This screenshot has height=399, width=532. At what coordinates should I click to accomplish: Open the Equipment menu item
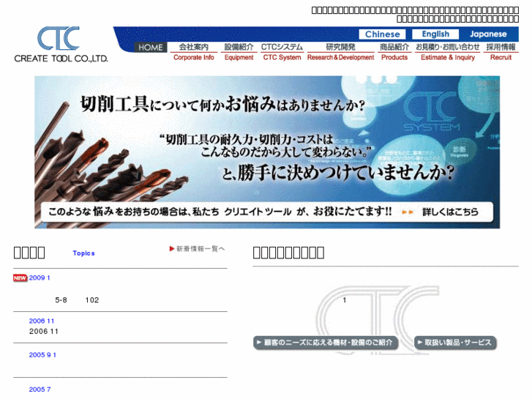pyautogui.click(x=239, y=52)
